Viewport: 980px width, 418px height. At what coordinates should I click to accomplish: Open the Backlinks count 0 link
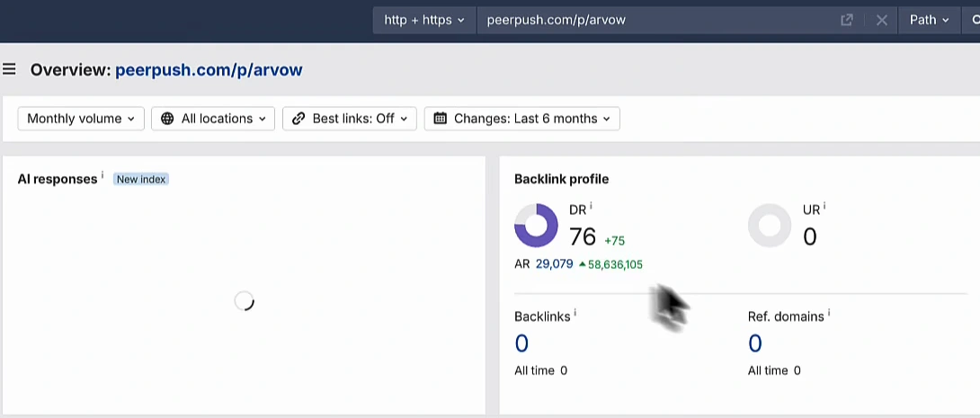pos(521,343)
